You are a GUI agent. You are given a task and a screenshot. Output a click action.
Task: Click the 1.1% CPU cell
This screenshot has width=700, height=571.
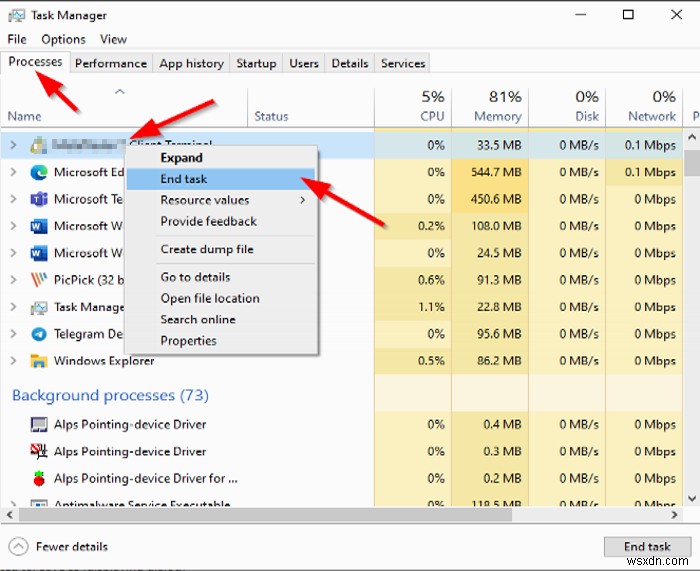coord(413,307)
